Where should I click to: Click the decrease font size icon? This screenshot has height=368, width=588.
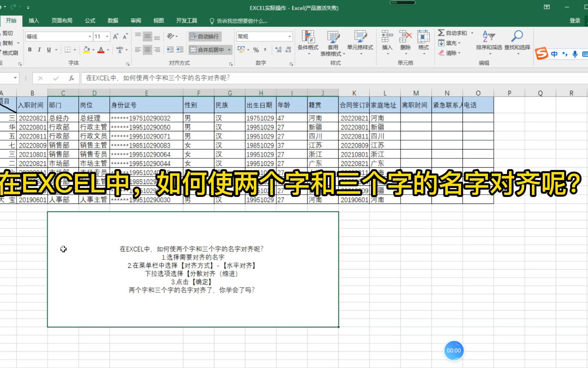(x=125, y=36)
